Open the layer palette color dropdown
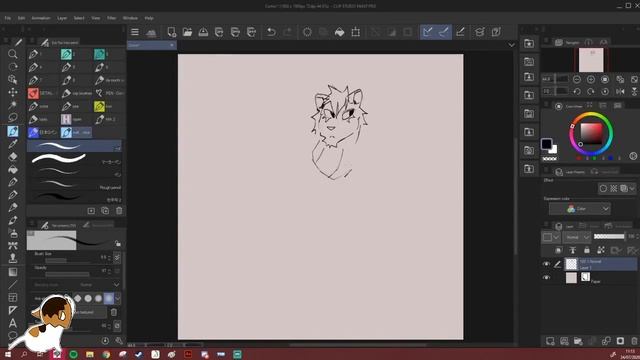Screen dimensions: 640x360 click(x=551, y=237)
